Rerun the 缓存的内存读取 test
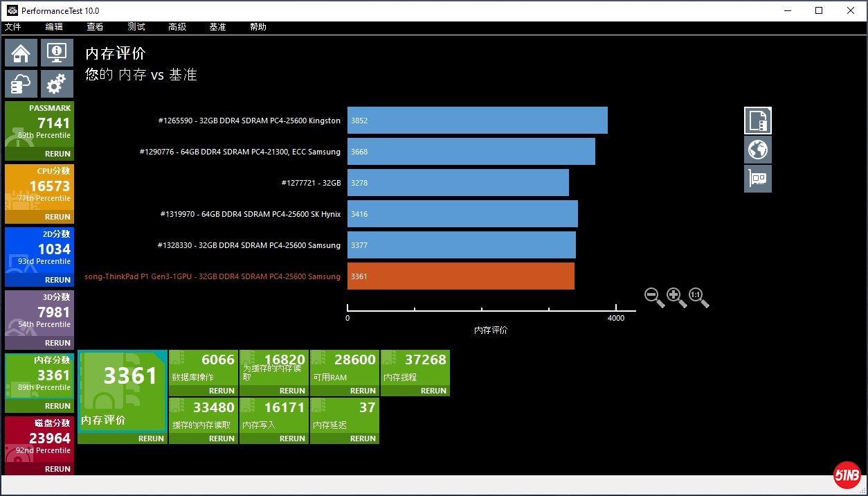The height and width of the screenshot is (496, 868). coord(222,439)
